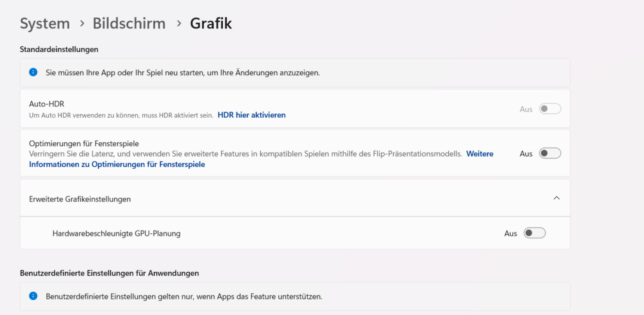Collapse Erweiterte Grafikeinstellungen using its chevron arrow

point(557,198)
